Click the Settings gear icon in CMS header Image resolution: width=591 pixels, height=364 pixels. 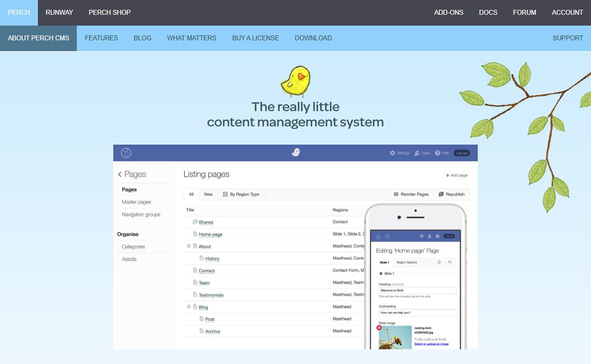(x=393, y=153)
